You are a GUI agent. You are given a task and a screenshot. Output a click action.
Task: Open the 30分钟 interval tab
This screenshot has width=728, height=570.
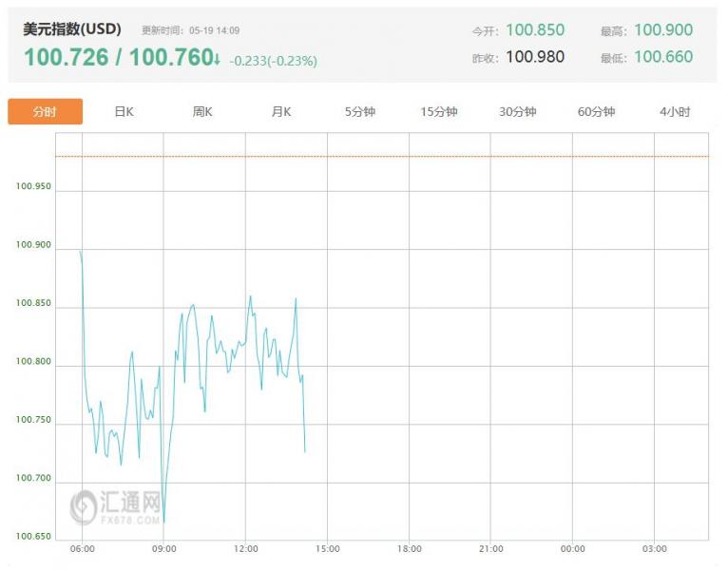point(518,112)
